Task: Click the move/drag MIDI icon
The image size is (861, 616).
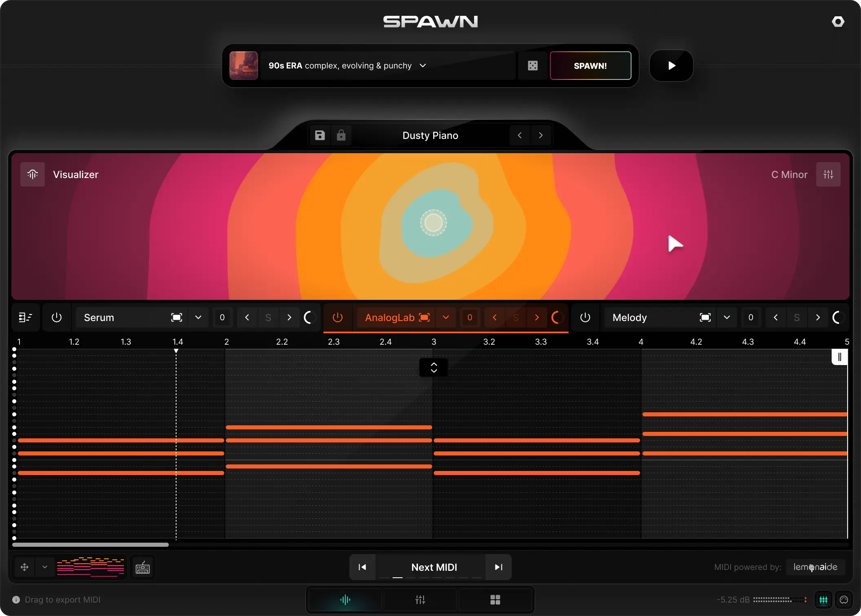Action: pyautogui.click(x=24, y=567)
